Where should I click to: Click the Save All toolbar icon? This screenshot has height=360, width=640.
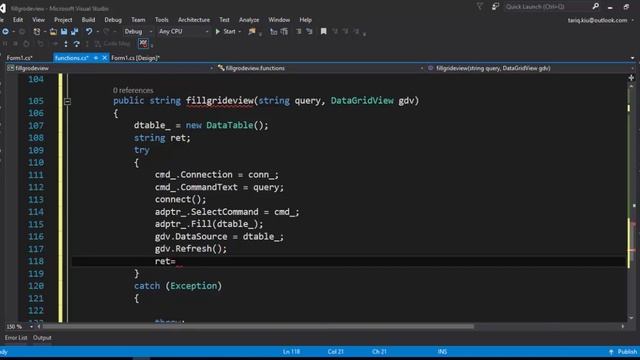[x=75, y=31]
